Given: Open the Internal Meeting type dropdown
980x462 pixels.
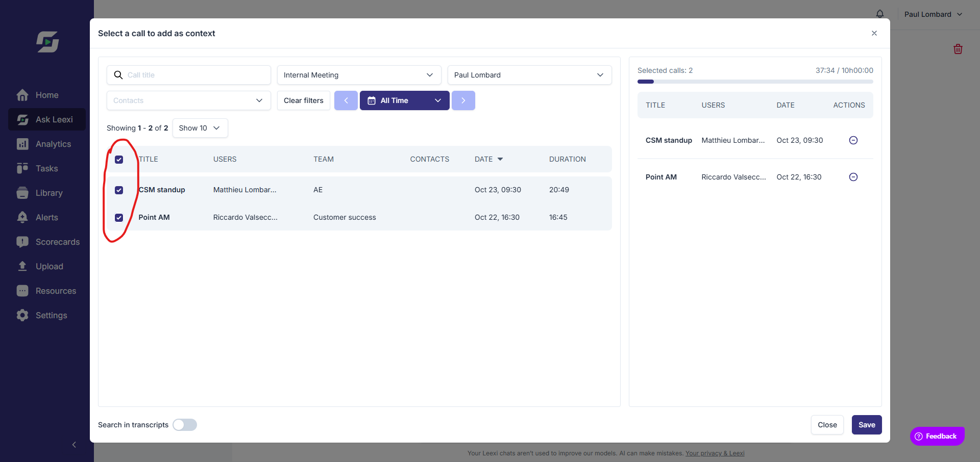Looking at the screenshot, I should (x=359, y=75).
